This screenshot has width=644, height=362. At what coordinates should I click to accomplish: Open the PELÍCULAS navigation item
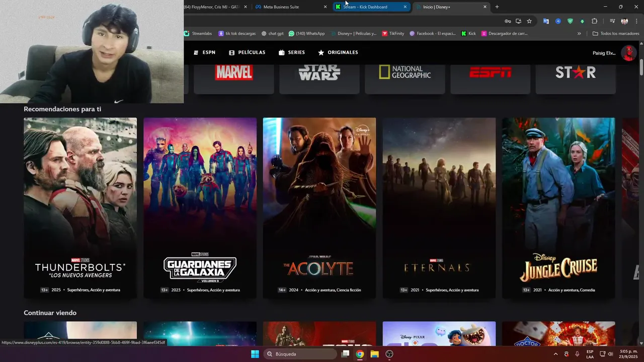247,52
